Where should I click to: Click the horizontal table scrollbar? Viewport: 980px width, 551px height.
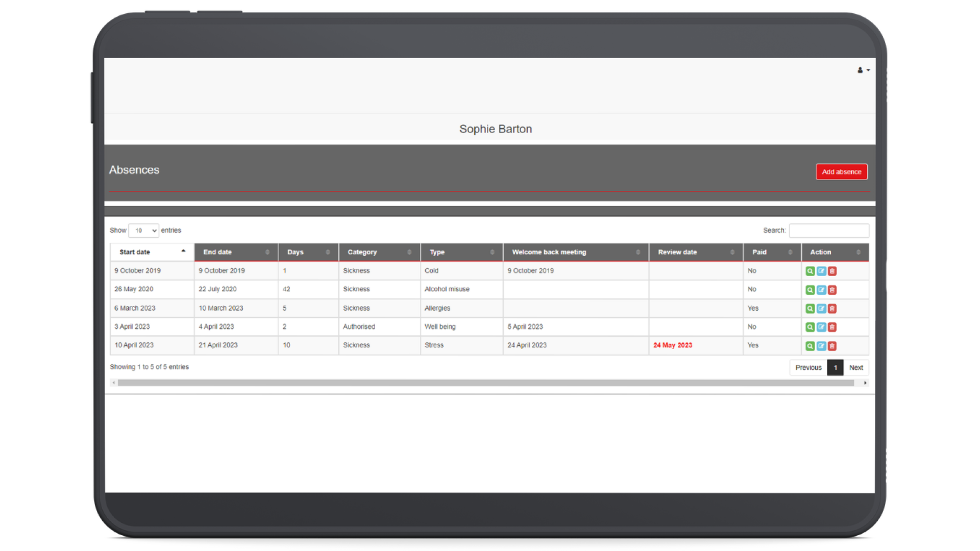click(x=485, y=383)
